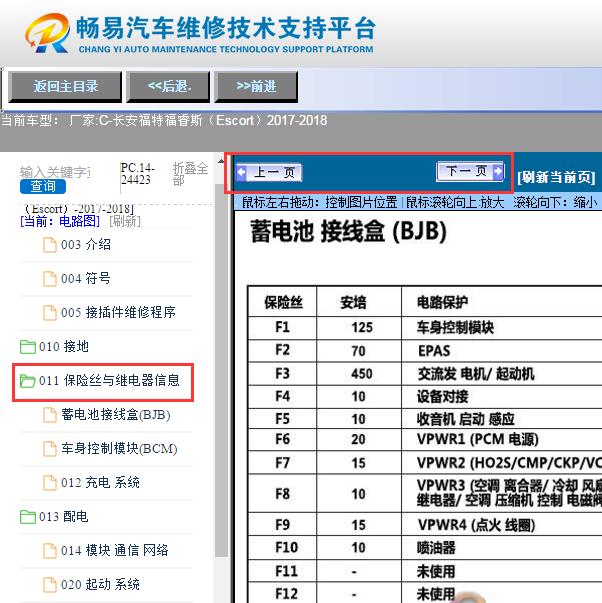
Task: Click the EPAS circuit cell
Action: [x=434, y=351]
